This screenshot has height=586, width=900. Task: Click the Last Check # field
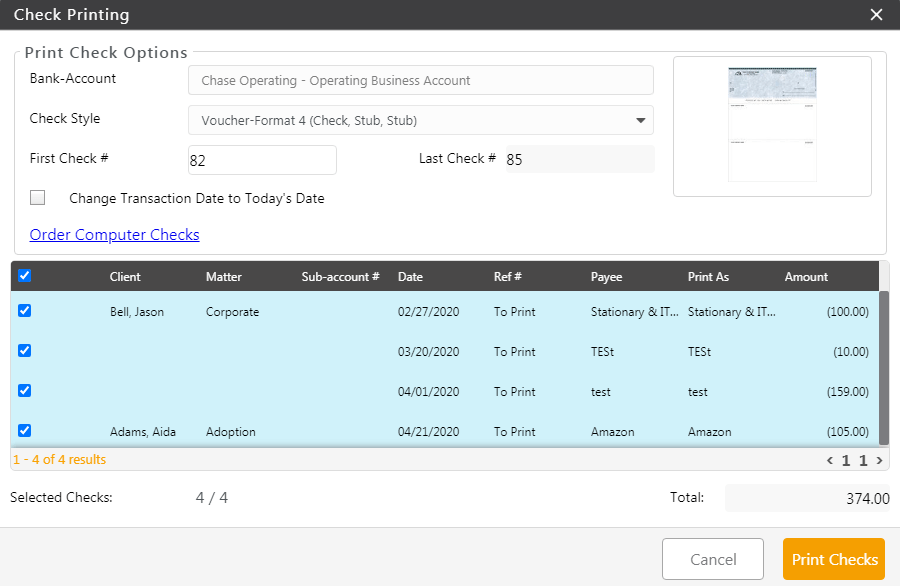(x=579, y=160)
